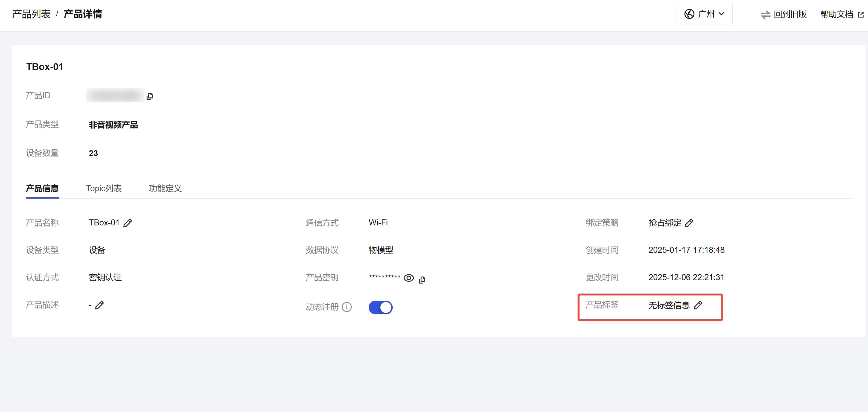Copy the product ID
The height and width of the screenshot is (412, 868).
click(150, 96)
